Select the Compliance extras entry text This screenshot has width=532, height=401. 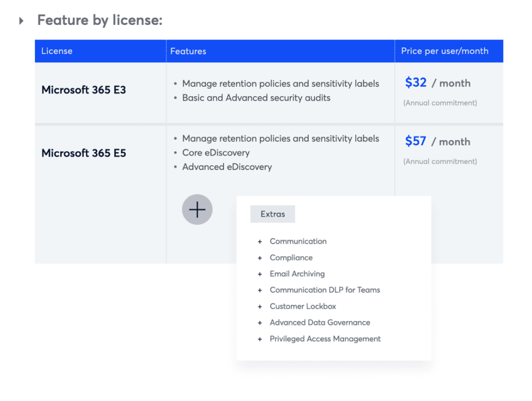(x=291, y=258)
